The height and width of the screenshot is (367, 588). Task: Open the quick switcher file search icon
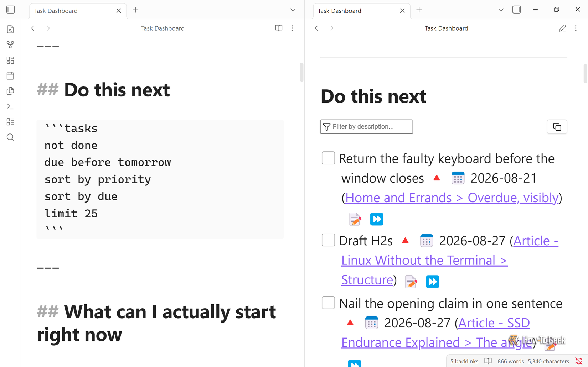(10, 29)
